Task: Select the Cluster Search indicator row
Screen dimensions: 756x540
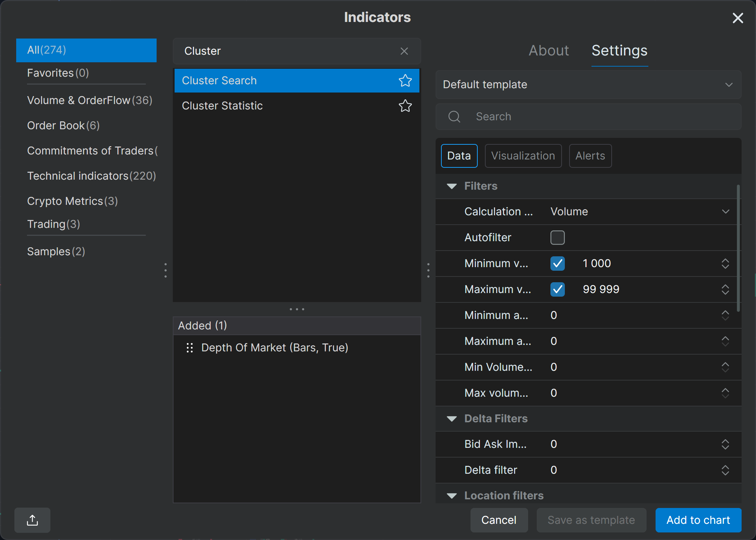Action: click(x=297, y=80)
